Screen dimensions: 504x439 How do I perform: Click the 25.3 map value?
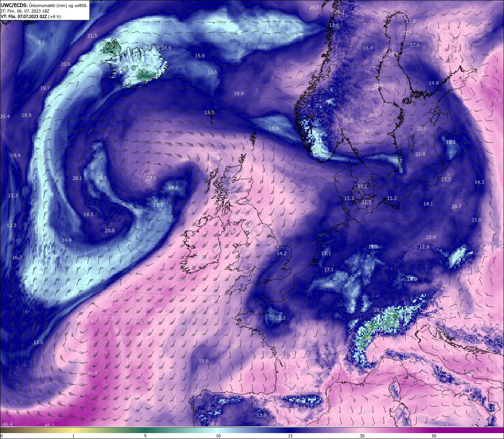(x=339, y=12)
